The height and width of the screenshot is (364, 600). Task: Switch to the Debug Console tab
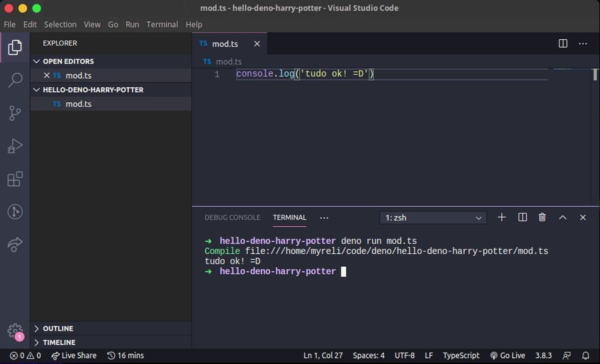tap(232, 217)
